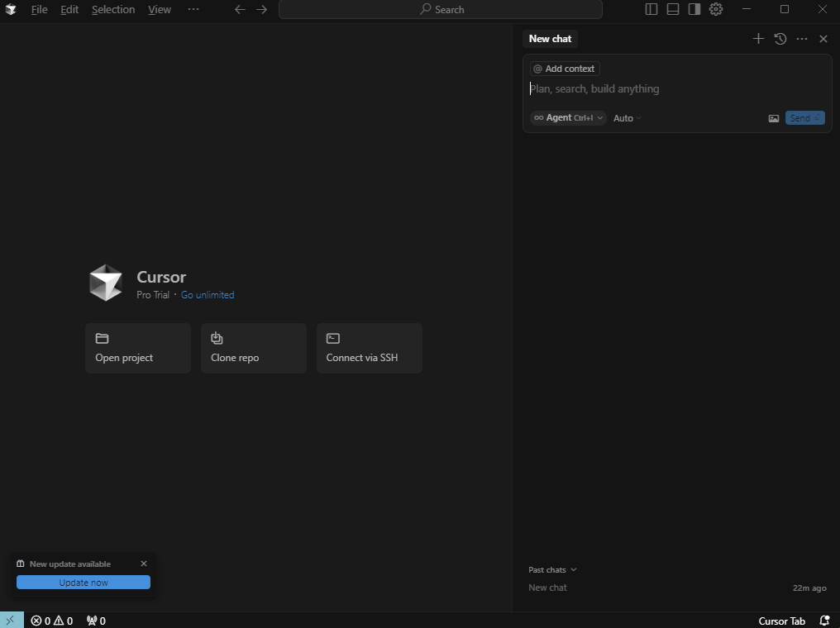
Task: Toggle the primary sidebar layout icon
Action: point(651,9)
